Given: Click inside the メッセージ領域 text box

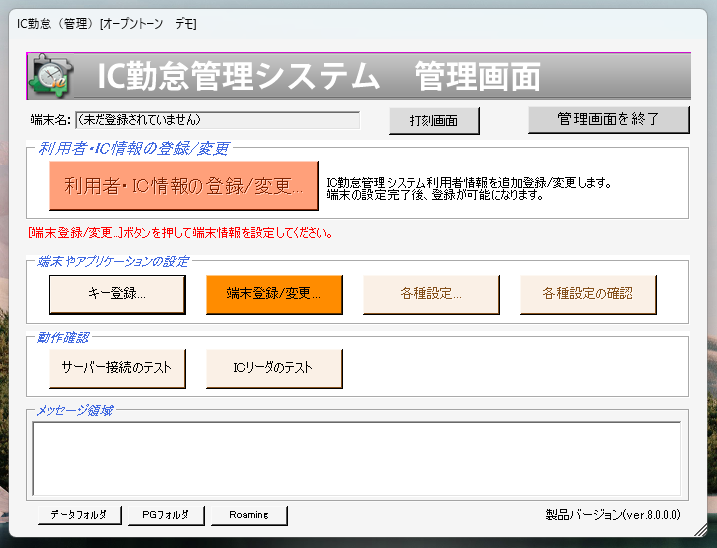Looking at the screenshot, I should [357, 459].
